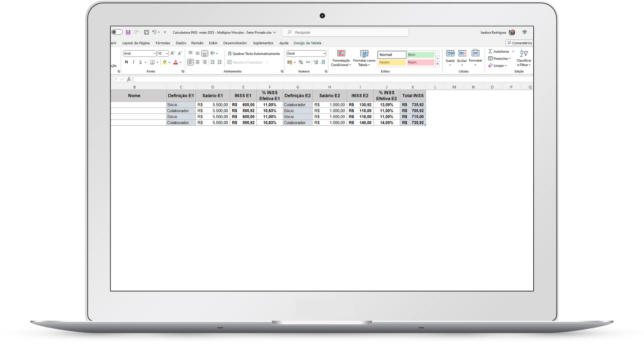This screenshot has width=644, height=362.
Task: Decrease font size with smaller A icon
Action: pyautogui.click(x=180, y=53)
